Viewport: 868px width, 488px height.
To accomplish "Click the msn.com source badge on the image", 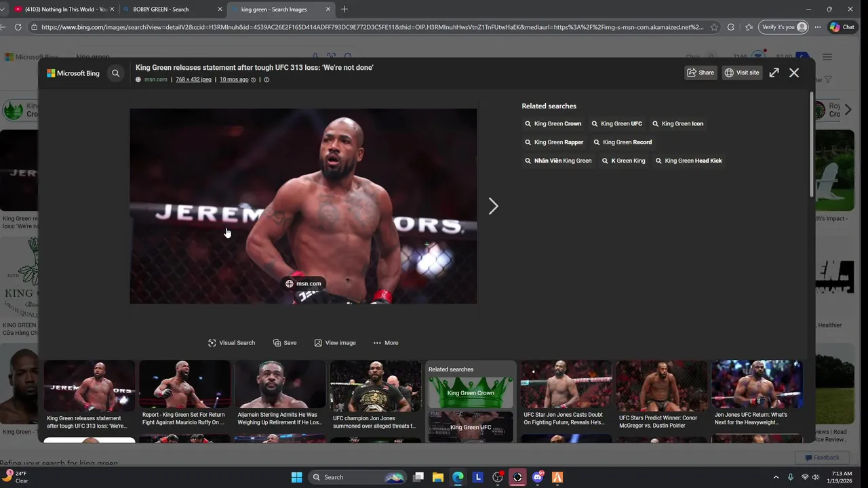I will (303, 283).
